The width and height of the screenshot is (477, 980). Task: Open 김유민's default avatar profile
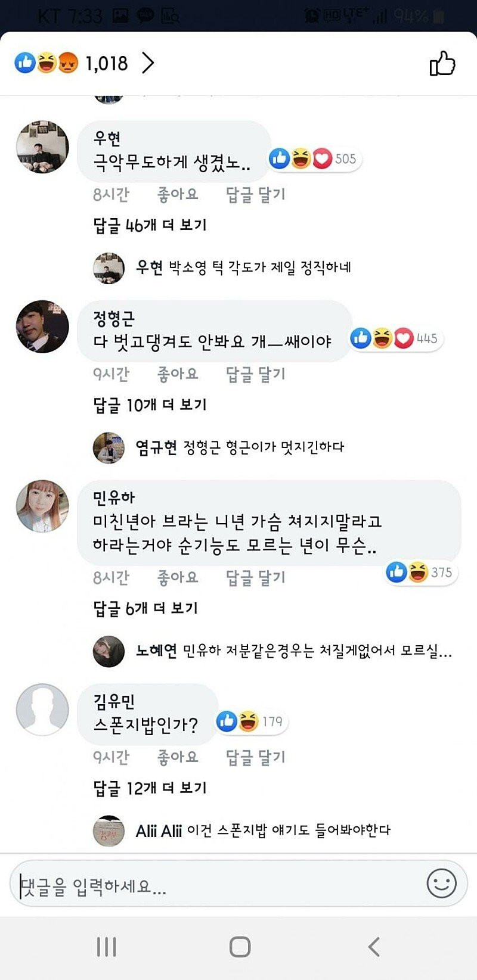(42, 710)
